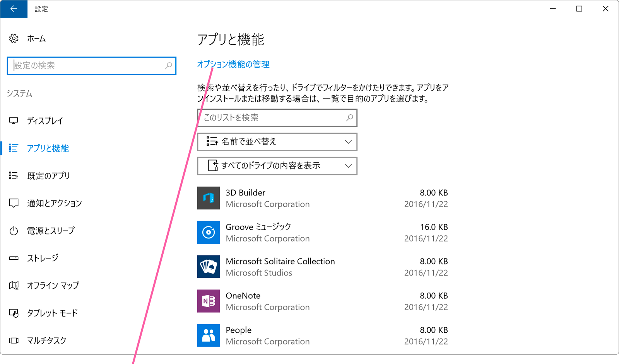Click the offline maps icon

14,286
